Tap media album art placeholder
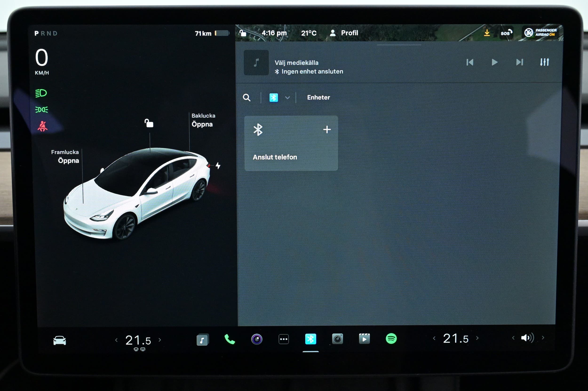 [x=256, y=63]
